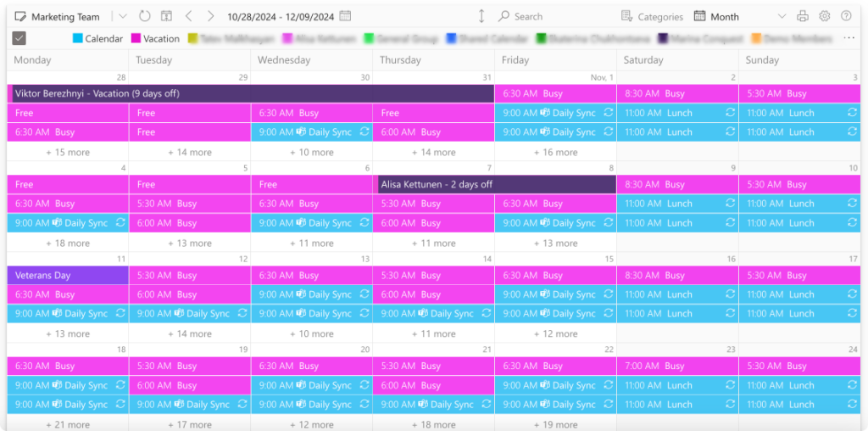Click the refresh calendar icon
Image resolution: width=868 pixels, height=431 pixels.
pos(145,16)
